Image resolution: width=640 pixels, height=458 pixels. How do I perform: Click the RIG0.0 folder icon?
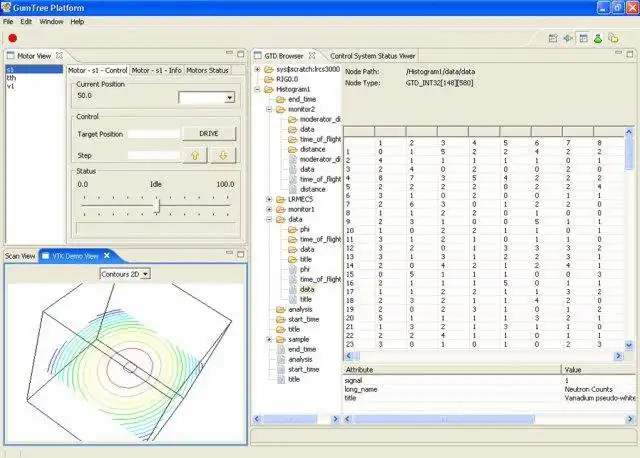click(268, 79)
